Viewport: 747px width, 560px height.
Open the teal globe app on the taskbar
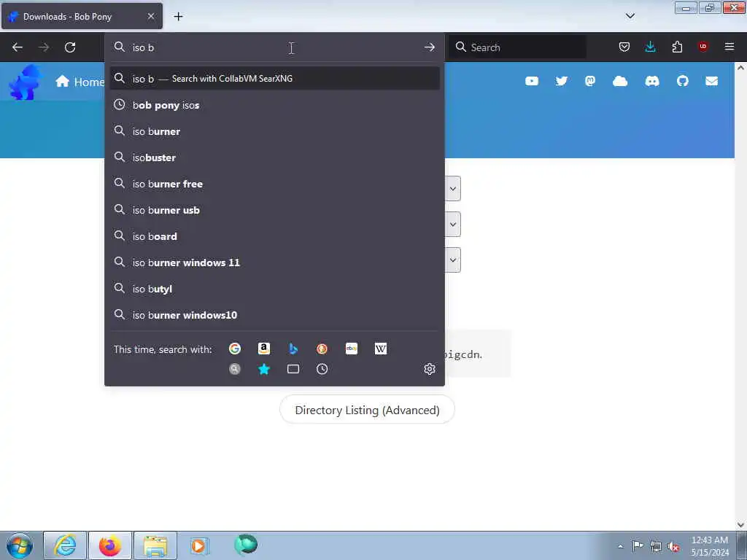[x=246, y=545]
